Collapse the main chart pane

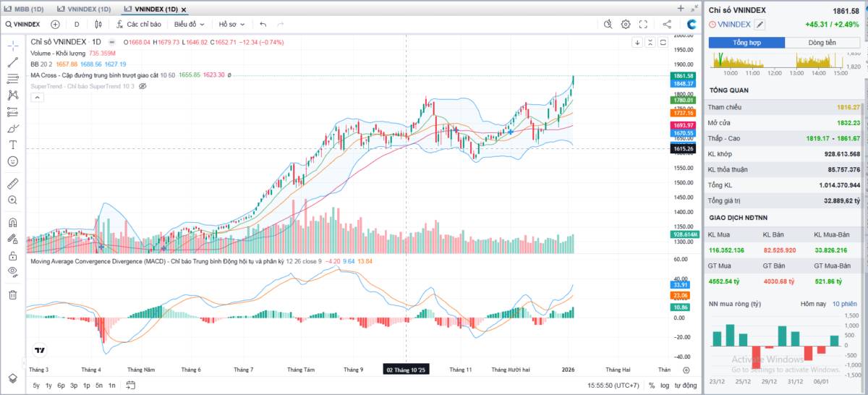(650, 42)
